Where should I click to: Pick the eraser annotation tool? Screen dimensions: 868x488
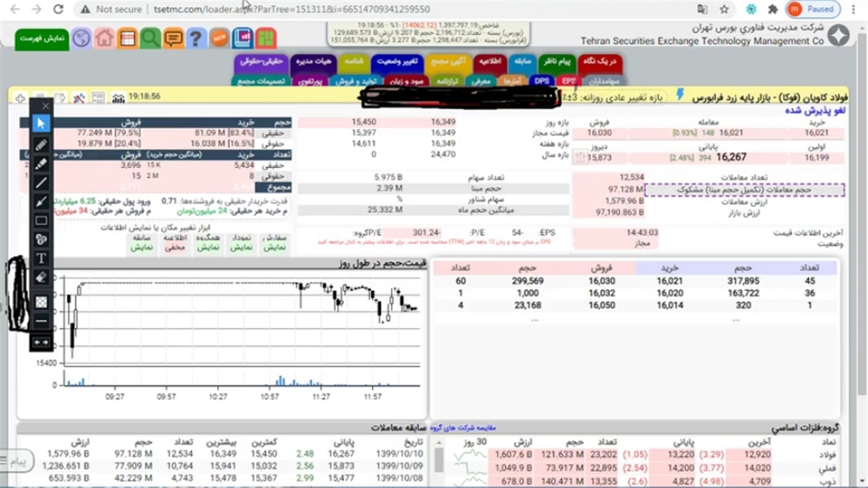(x=41, y=277)
